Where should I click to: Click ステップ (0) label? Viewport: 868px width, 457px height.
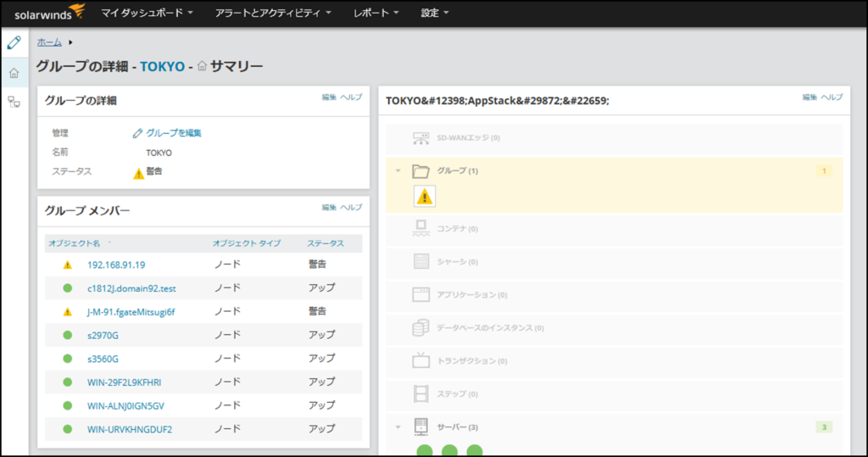point(457,394)
